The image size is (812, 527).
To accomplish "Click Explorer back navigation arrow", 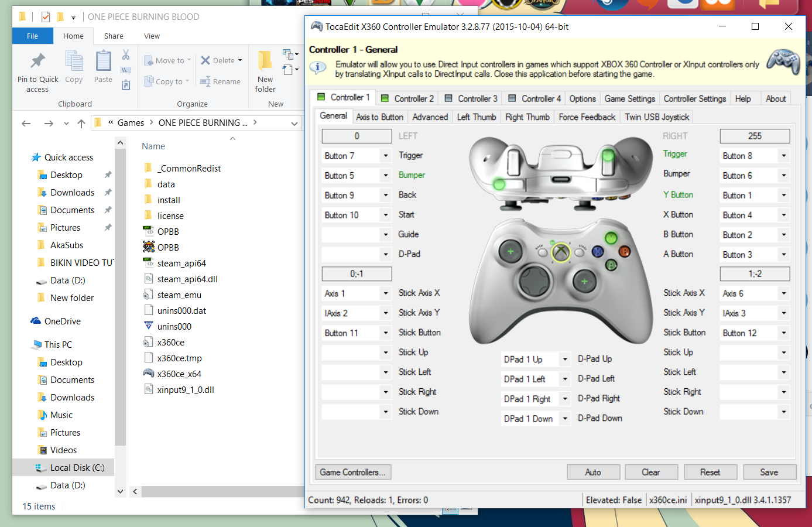I will pyautogui.click(x=26, y=123).
